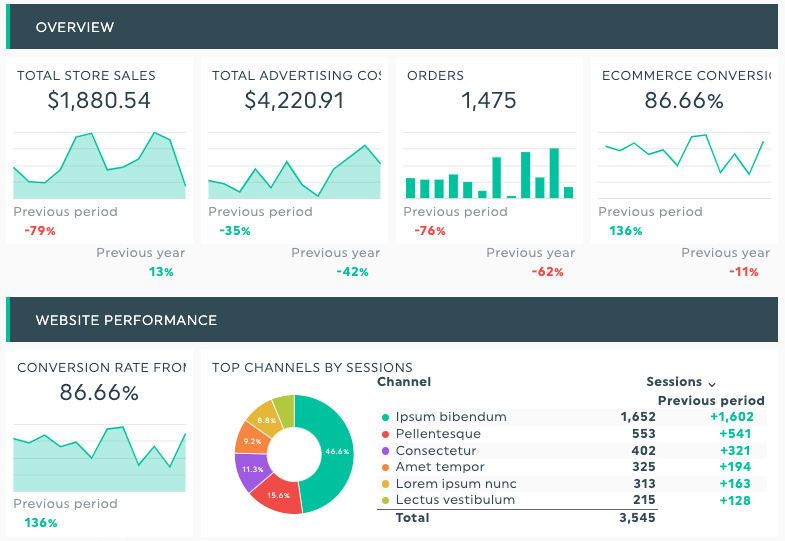Click the Top Channels by Sessions title
The height and width of the screenshot is (541, 785).
click(312, 367)
